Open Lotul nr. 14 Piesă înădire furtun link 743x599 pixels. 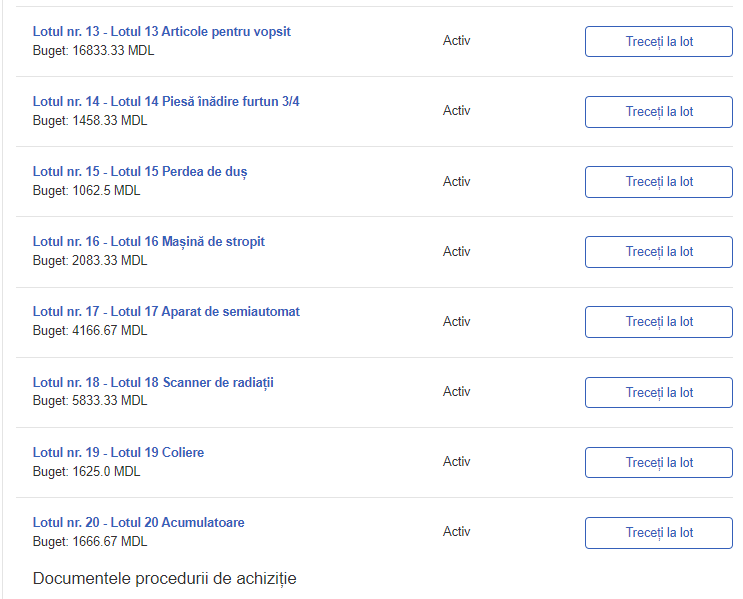pos(166,101)
